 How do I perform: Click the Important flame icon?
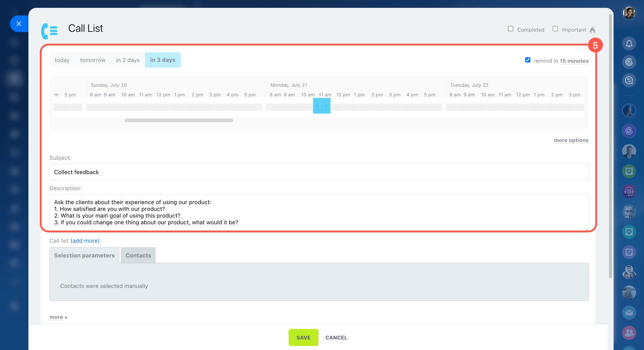point(593,30)
